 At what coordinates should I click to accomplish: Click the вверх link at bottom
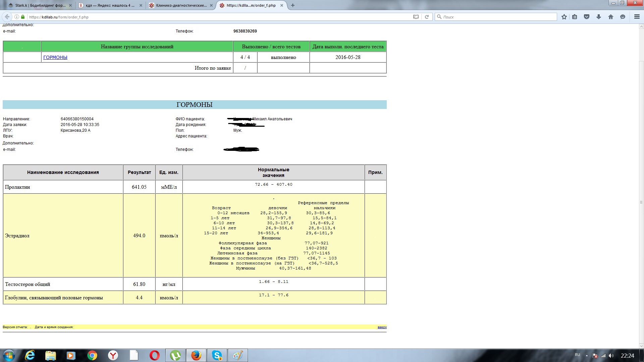(x=382, y=327)
